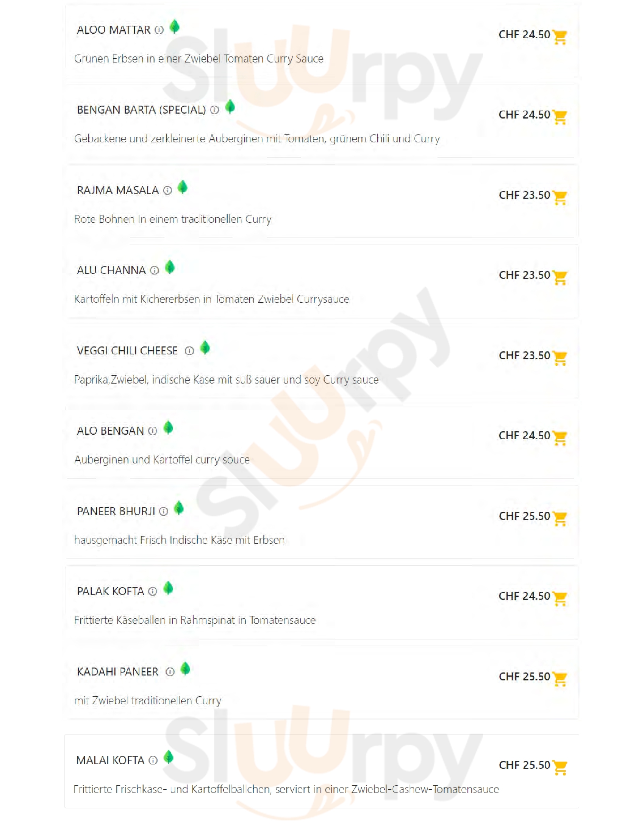This screenshot has width=644, height=833.
Task: Add Aloo Mattar to the cart
Action: [560, 37]
